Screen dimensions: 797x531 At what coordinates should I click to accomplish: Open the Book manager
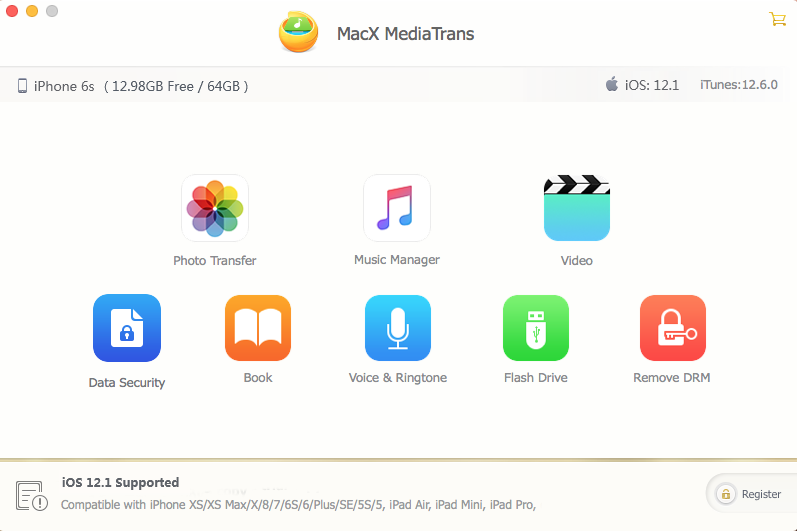coord(258,327)
